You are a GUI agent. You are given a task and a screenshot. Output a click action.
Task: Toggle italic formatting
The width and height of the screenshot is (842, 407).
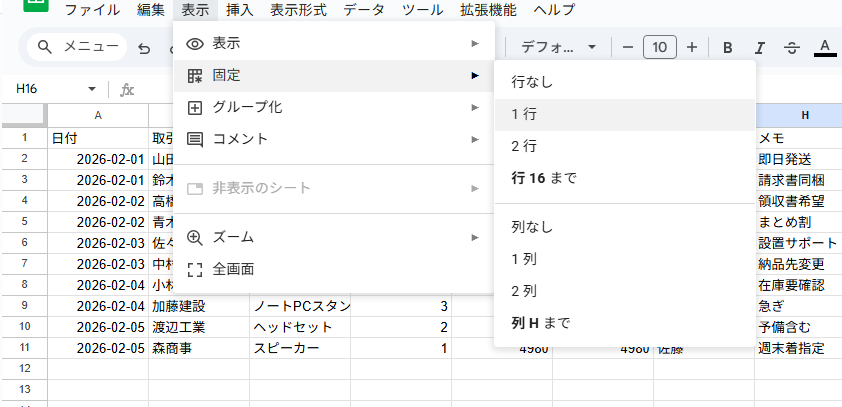click(760, 47)
